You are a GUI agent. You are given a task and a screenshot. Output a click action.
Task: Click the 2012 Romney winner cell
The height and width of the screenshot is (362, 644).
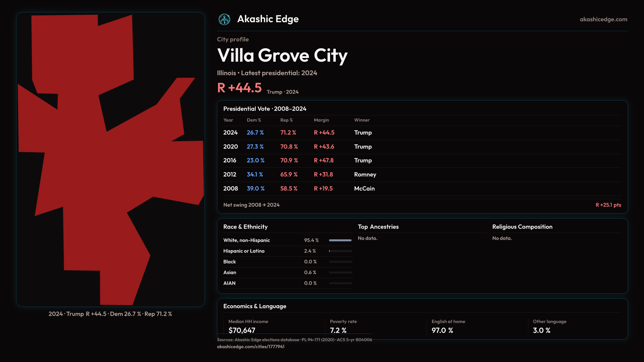[365, 175]
